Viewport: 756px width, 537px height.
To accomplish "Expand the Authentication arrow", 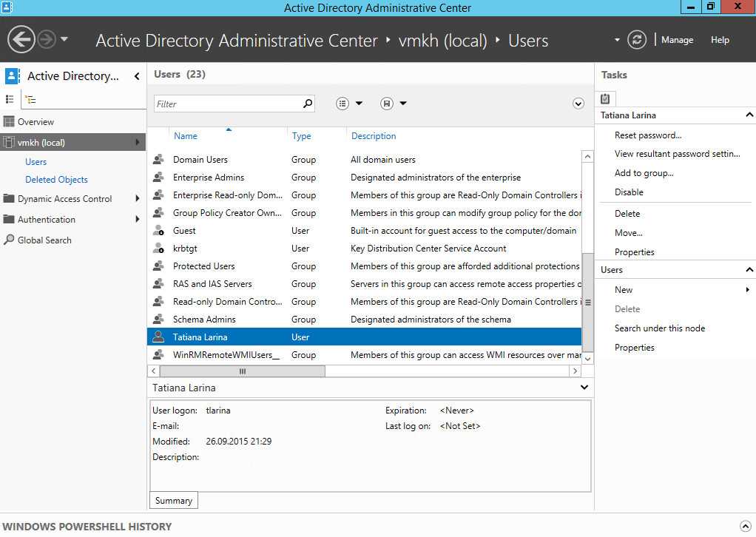I will (138, 220).
